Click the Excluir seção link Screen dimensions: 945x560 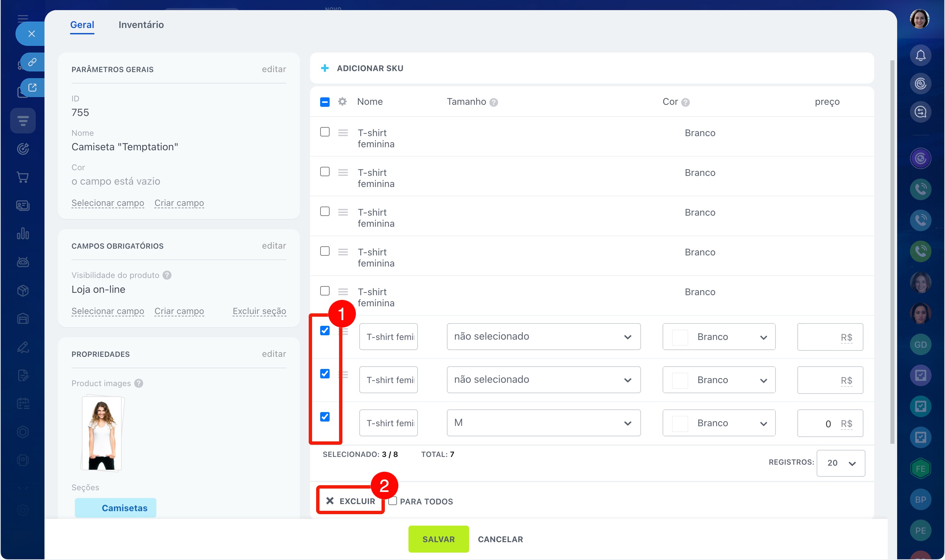click(259, 311)
